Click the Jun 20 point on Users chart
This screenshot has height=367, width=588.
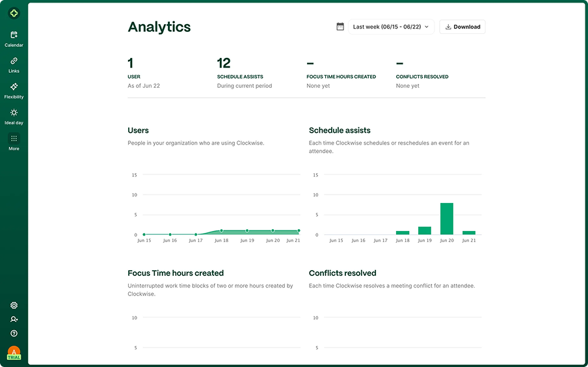click(273, 230)
